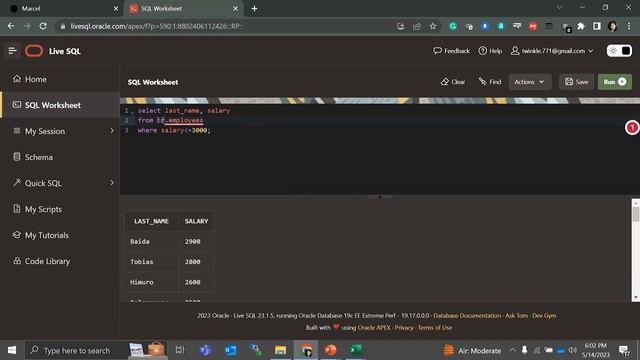Save the worksheet with Save button
Viewport: 640px width, 360px height.
[576, 82]
